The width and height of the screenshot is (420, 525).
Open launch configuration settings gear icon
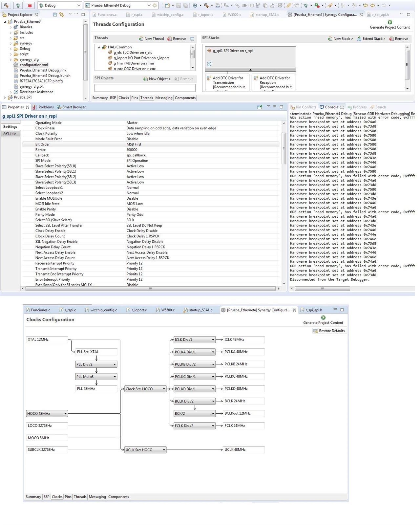click(x=155, y=5)
